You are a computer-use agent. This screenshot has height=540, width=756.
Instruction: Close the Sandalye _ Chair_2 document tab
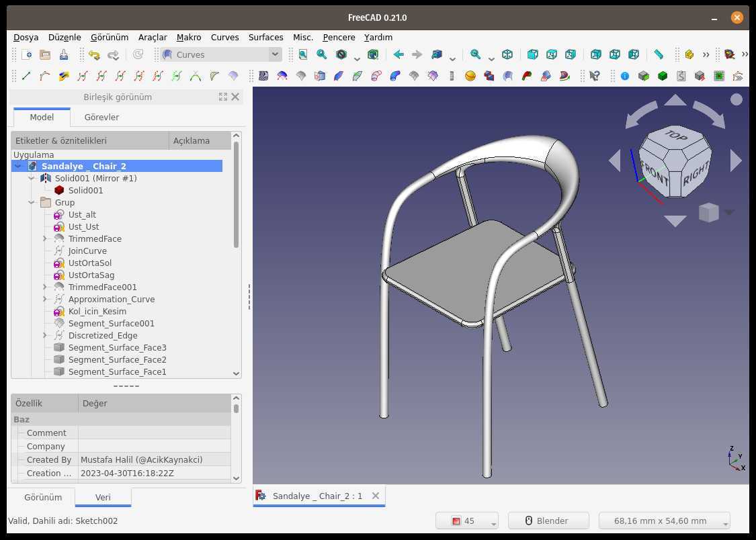[x=376, y=496]
